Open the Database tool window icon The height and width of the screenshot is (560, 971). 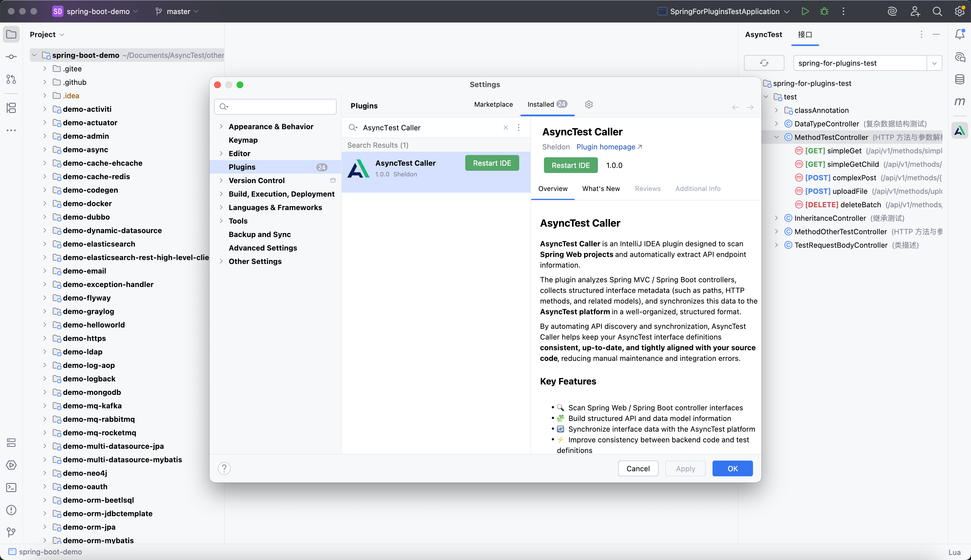[960, 79]
